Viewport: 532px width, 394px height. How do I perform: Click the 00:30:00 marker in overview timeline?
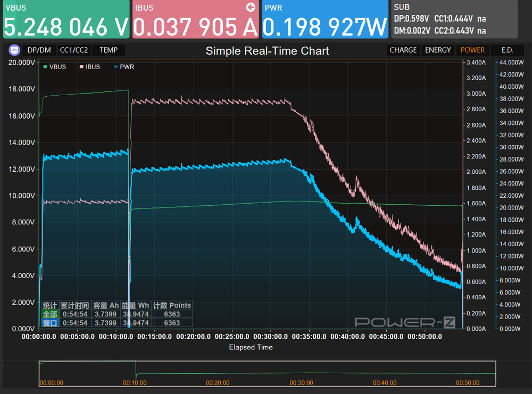point(301,383)
